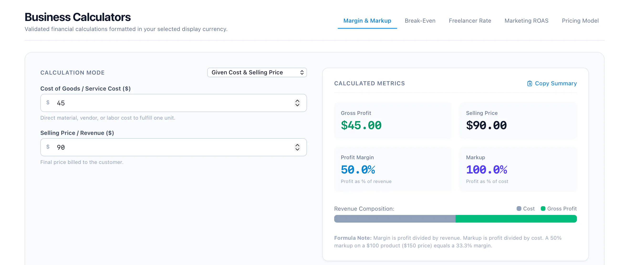
Task: Click the Selling Price / Revenue input field
Action: (x=173, y=147)
